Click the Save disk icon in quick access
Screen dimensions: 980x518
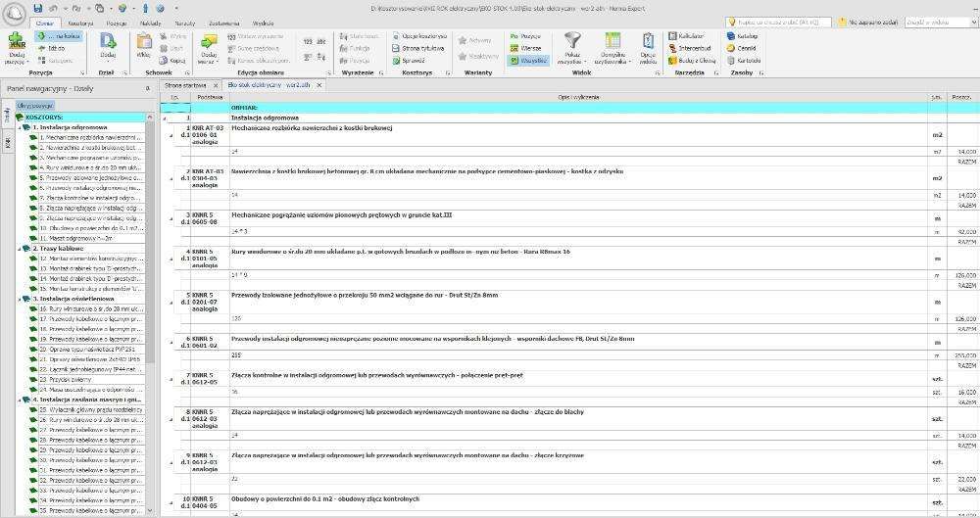tap(38, 8)
